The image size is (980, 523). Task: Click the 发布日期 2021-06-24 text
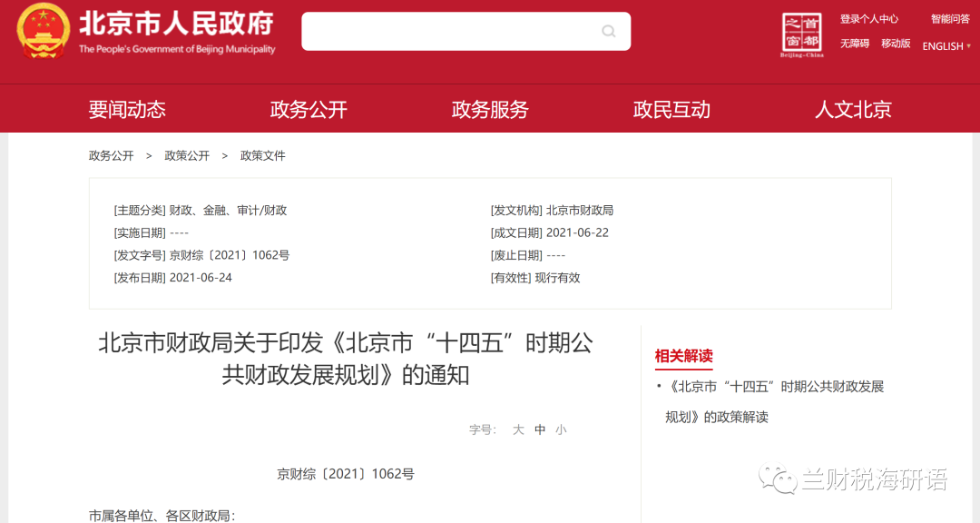click(x=172, y=278)
